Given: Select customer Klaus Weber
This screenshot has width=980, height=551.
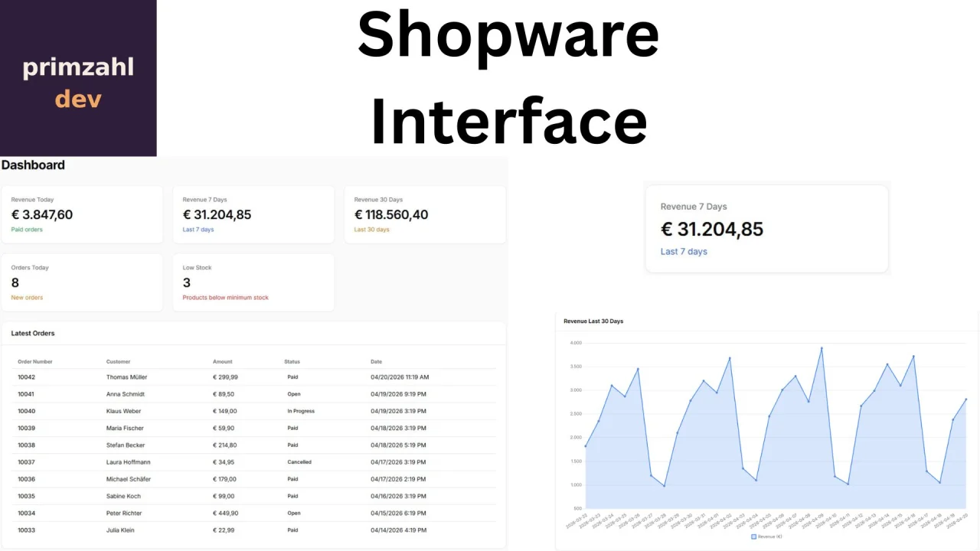Looking at the screenshot, I should coord(124,411).
